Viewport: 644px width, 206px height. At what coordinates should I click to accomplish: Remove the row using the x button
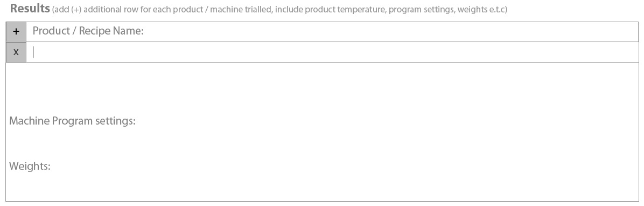[x=16, y=52]
